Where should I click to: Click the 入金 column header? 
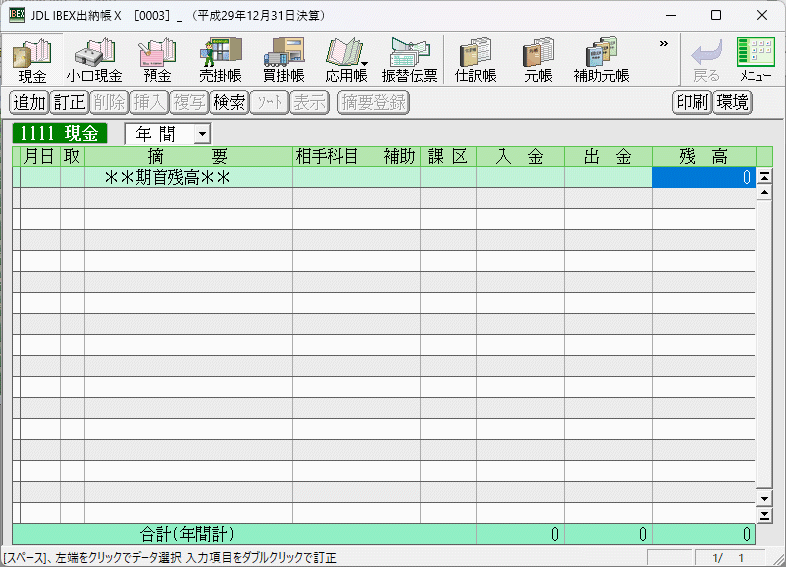tap(520, 156)
